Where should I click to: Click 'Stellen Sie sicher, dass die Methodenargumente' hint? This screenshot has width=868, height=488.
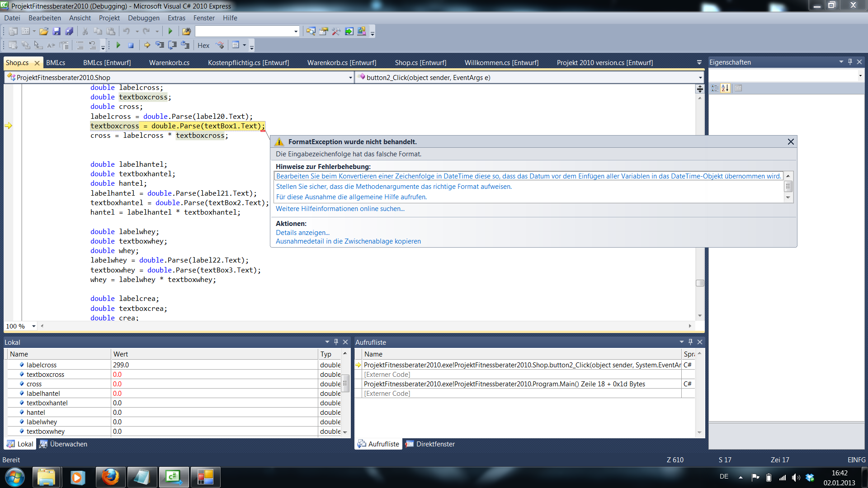tap(394, 187)
